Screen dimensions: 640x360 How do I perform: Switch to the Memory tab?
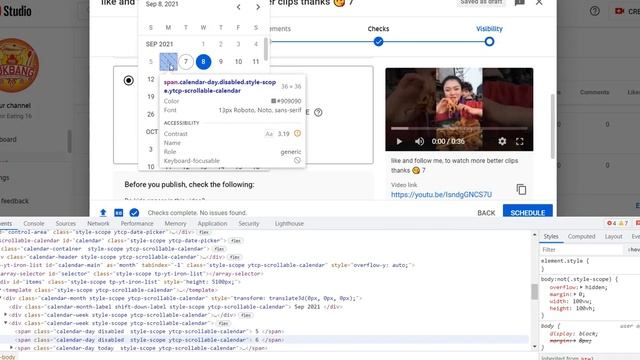176,224
